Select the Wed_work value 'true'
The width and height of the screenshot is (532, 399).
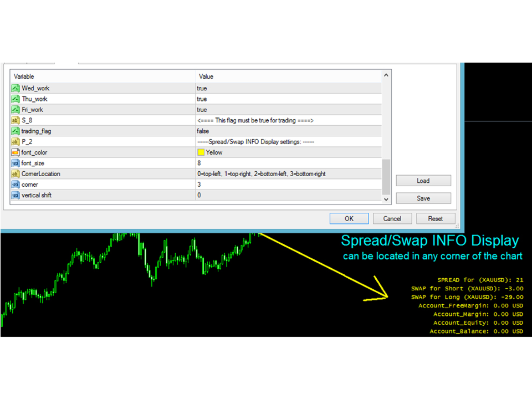pos(202,88)
